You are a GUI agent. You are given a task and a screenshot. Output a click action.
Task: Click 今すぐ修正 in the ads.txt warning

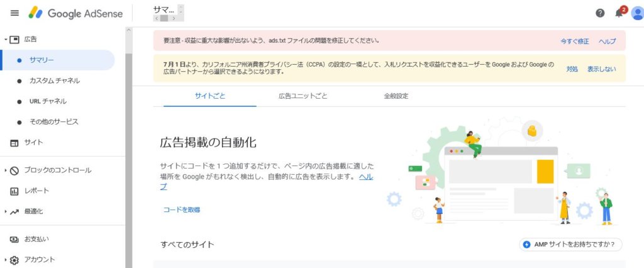click(575, 41)
